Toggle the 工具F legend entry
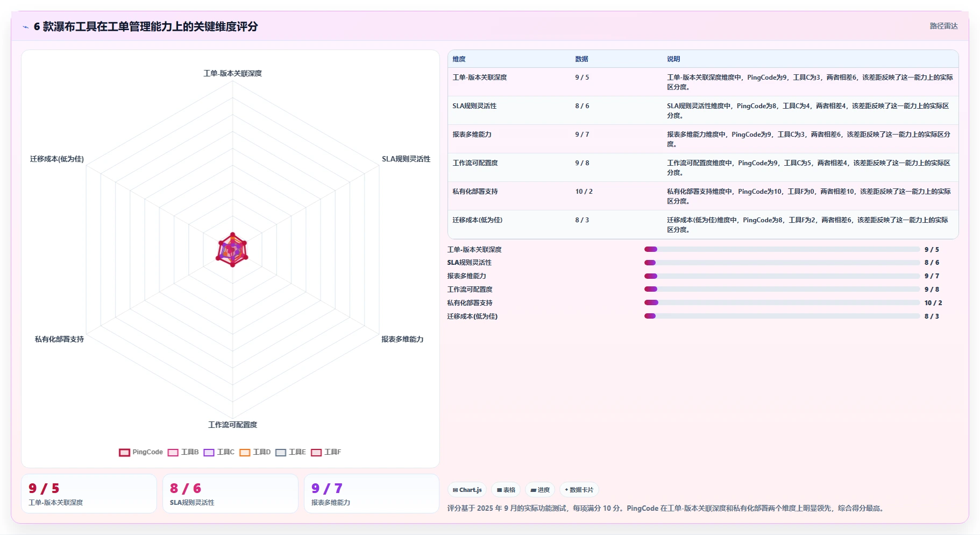 coord(326,452)
